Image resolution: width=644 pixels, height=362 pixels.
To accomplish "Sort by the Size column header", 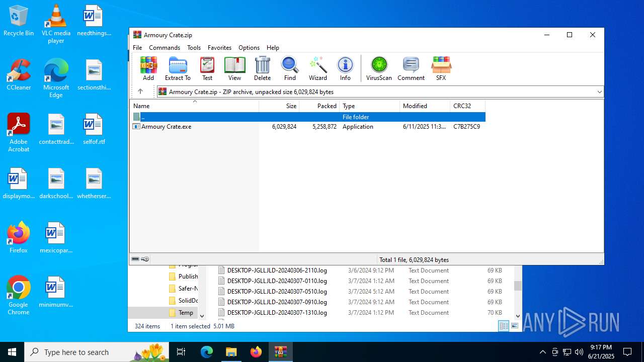I will tap(279, 106).
